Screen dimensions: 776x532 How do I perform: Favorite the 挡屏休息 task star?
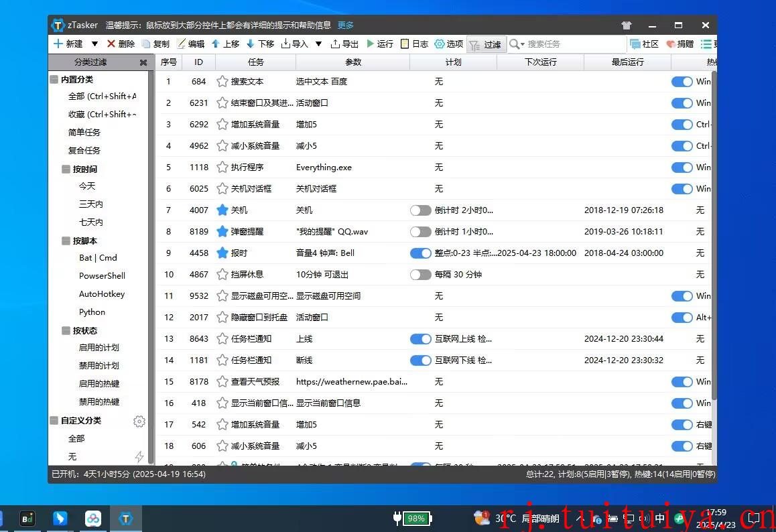pos(222,275)
